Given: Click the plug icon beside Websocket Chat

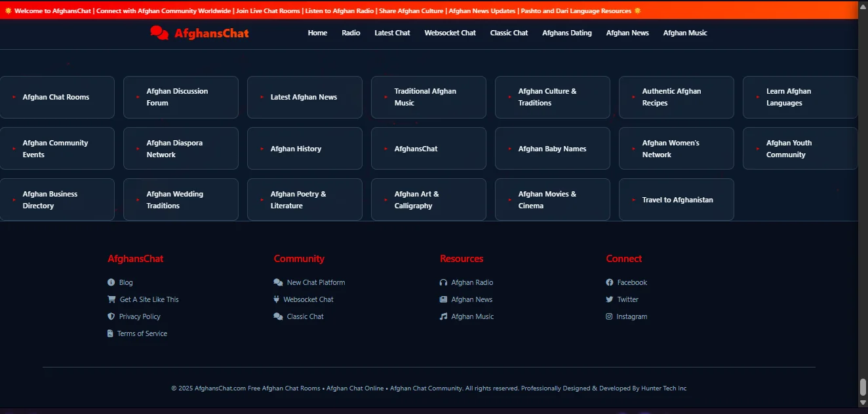Looking at the screenshot, I should click(277, 299).
